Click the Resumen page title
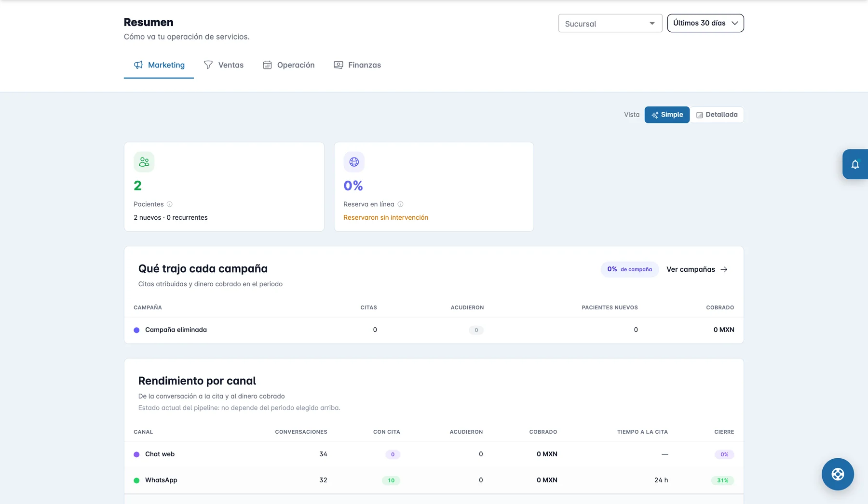The width and height of the screenshot is (868, 504). coord(149,22)
